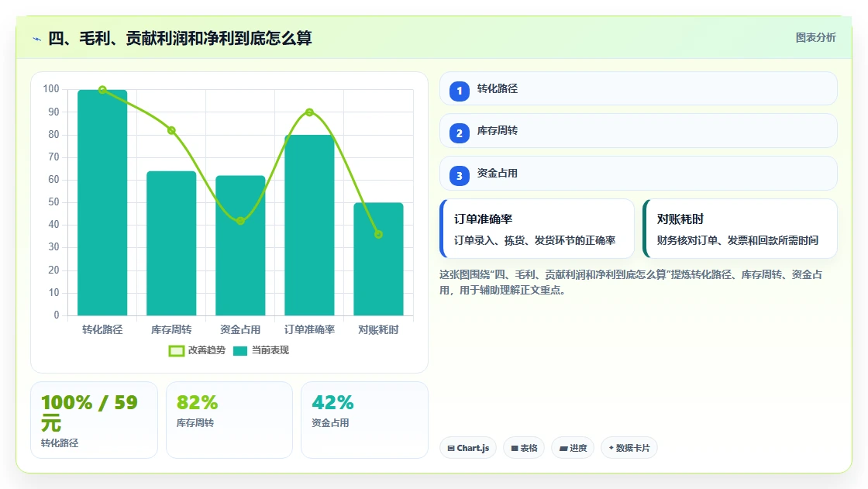
Task: Click the 进度 tag
Action: click(573, 448)
